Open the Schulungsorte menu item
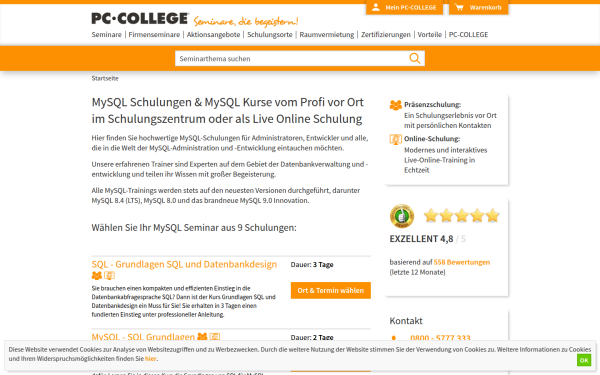The image size is (600, 375). pyautogui.click(x=270, y=34)
